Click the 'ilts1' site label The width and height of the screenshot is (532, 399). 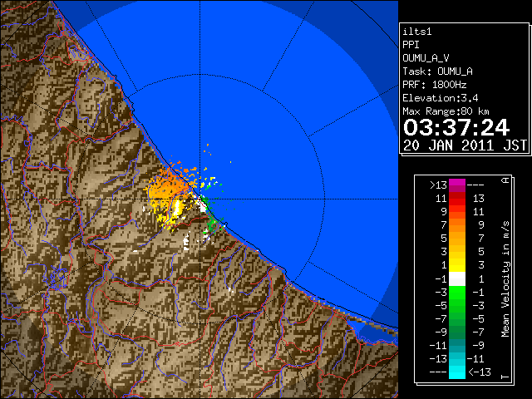(x=417, y=32)
